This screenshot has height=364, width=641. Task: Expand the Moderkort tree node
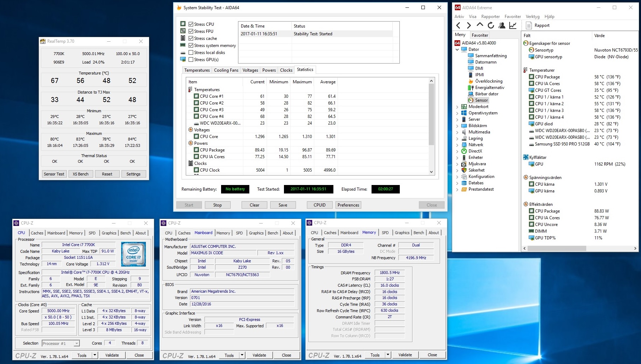pyautogui.click(x=457, y=107)
